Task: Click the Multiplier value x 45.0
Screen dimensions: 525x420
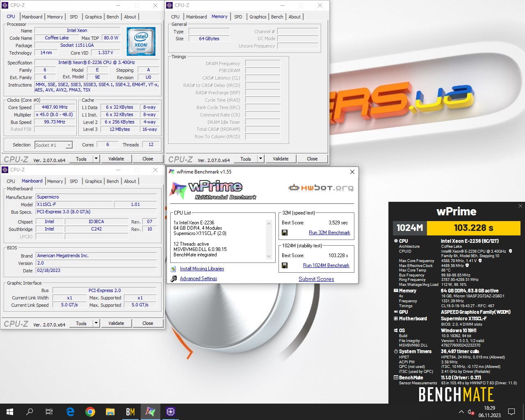Action: click(x=55, y=114)
